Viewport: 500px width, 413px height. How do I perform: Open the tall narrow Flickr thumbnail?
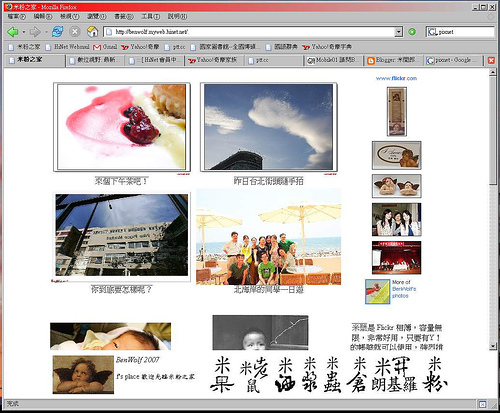pyautogui.click(x=397, y=112)
